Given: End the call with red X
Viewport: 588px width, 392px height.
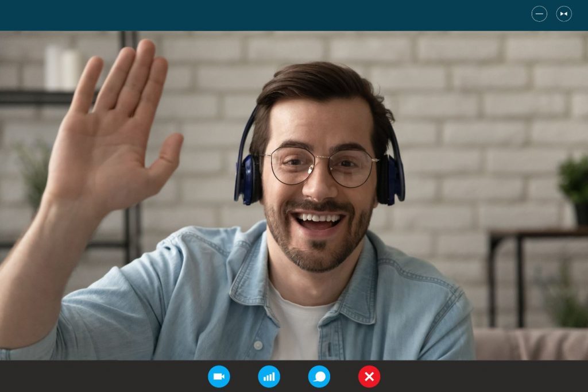Looking at the screenshot, I should click(x=369, y=376).
